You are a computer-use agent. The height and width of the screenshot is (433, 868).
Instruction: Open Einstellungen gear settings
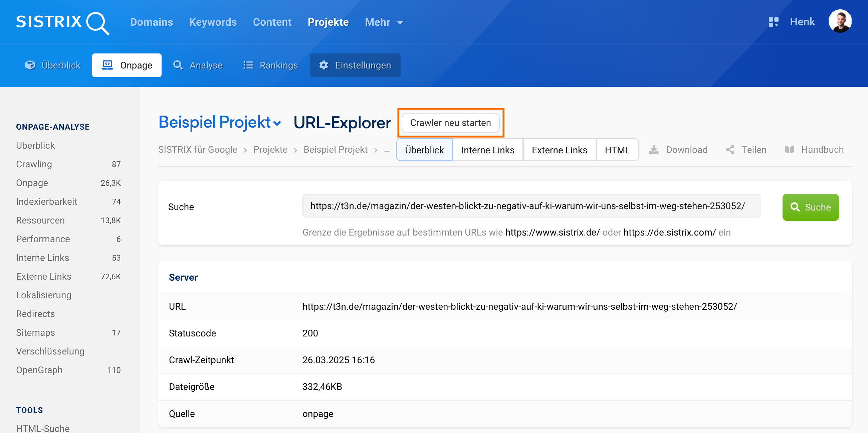[355, 65]
